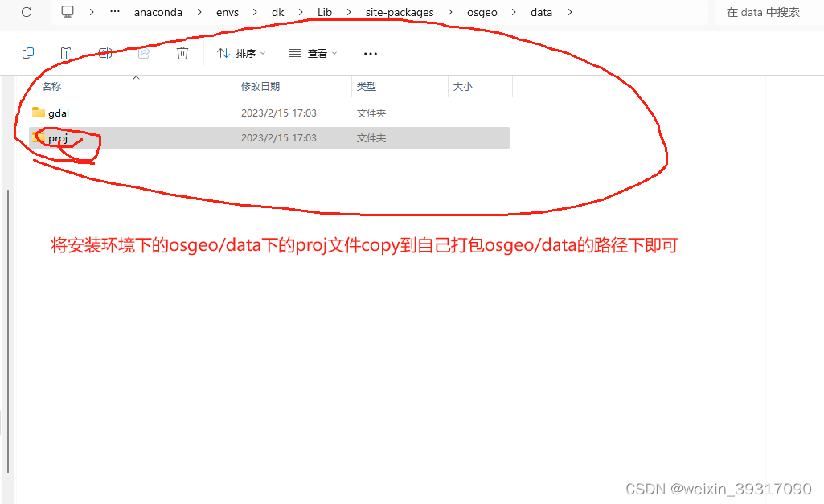The height and width of the screenshot is (504, 824).
Task: Expand the 排序 (Sort) dropdown
Action: [x=240, y=53]
